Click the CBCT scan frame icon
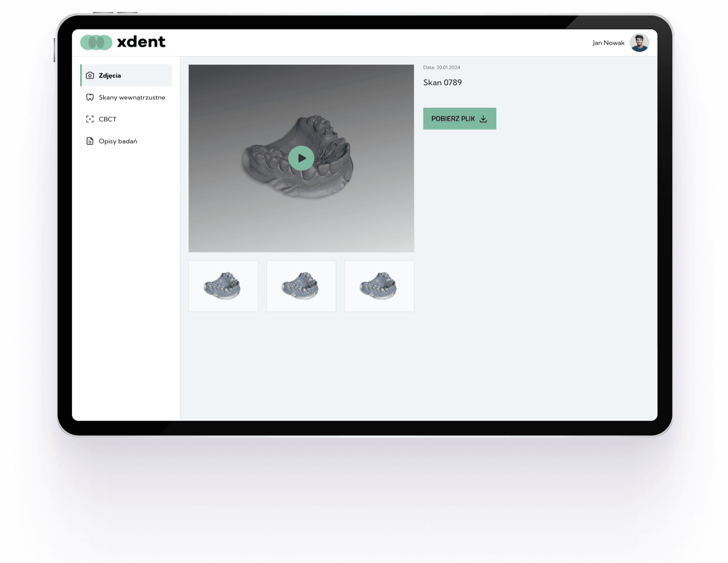 point(90,119)
